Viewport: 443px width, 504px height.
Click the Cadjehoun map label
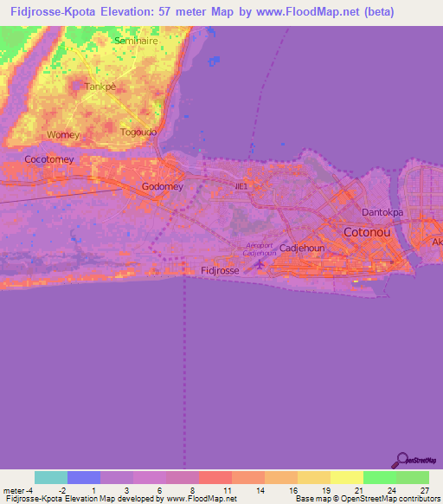(302, 249)
